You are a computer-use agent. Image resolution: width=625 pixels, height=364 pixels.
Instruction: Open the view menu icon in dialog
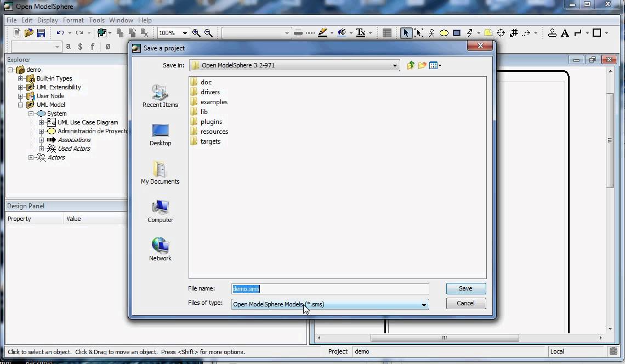435,65
